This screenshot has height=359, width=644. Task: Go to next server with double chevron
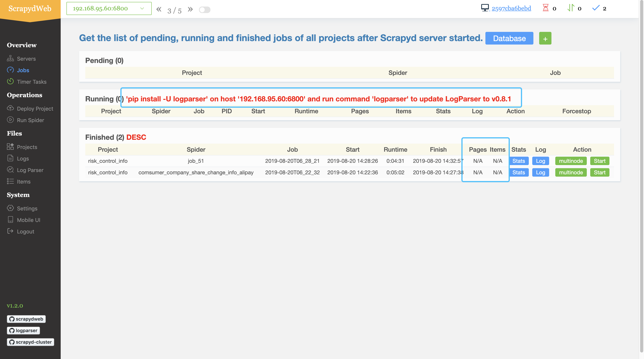coord(190,9)
